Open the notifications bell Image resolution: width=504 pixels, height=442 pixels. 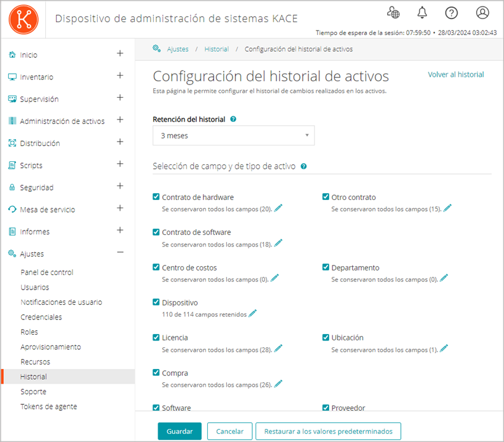(422, 13)
